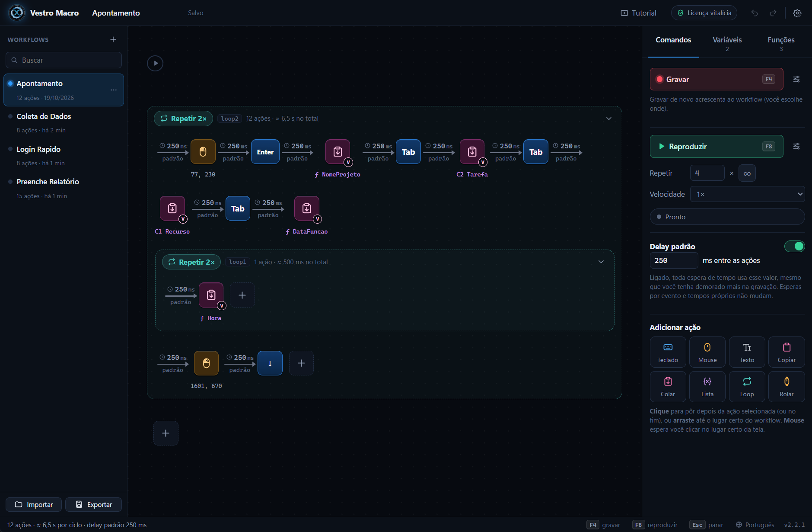Open the Repetir 2× setting of loop2
The image size is (812, 532).
[183, 119]
